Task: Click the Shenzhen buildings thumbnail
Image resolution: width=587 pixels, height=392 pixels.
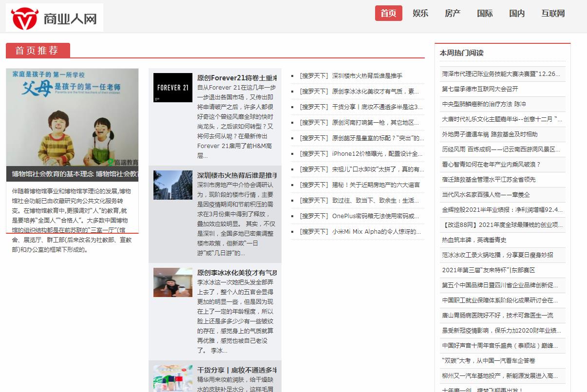Action: pyautogui.click(x=173, y=185)
